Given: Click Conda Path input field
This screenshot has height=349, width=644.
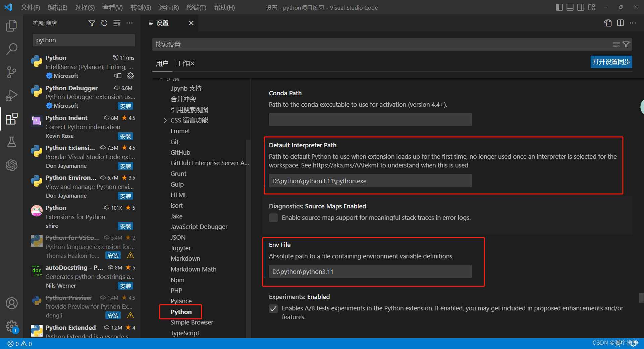Looking at the screenshot, I should [370, 119].
